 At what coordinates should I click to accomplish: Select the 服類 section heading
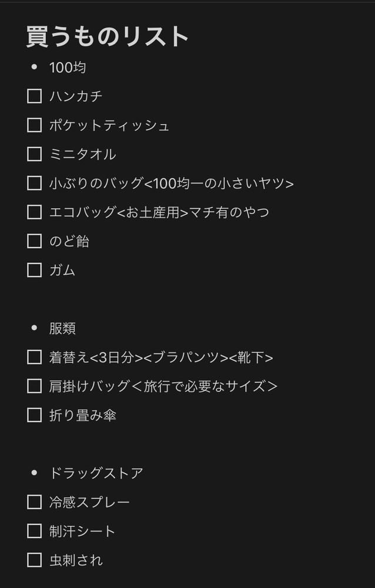pos(63,328)
